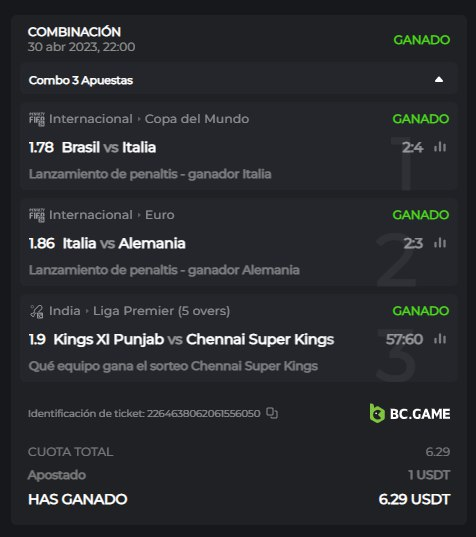Viewport: 476px width, 537px height.
Task: Open Liga Premier (5 overs) link
Action: (161, 311)
